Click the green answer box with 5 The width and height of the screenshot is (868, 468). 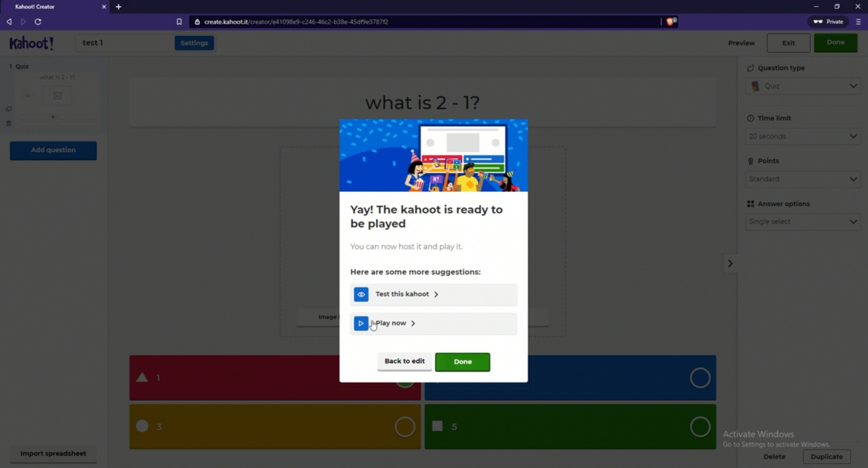pyautogui.click(x=571, y=427)
